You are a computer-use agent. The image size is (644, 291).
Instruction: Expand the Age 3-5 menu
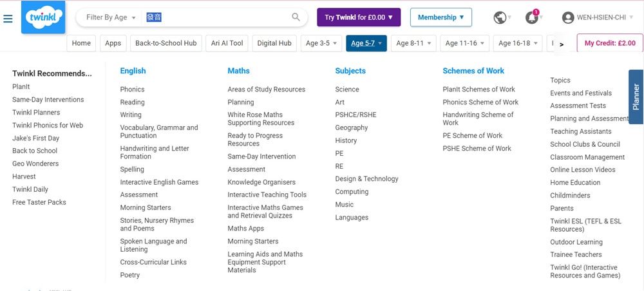coord(321,43)
